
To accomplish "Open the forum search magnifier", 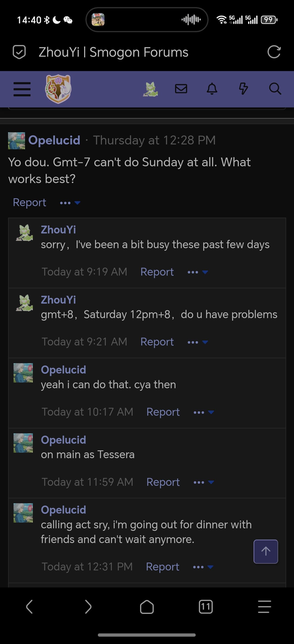I will (275, 89).
